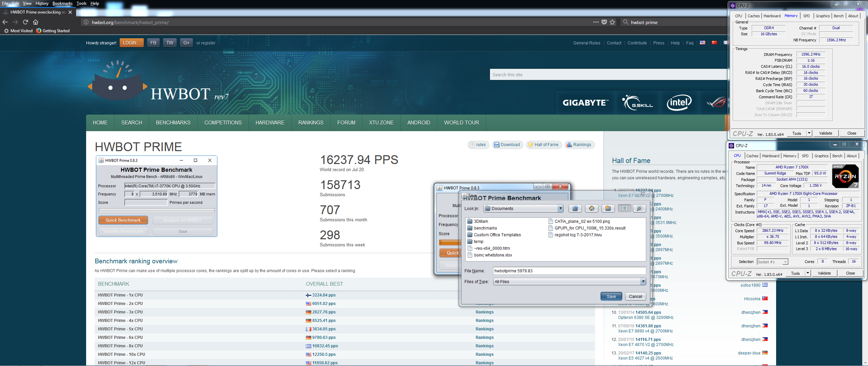This screenshot has width=868, height=366.
Task: Open Bench tab in lower CPU-Z window
Action: (x=837, y=156)
